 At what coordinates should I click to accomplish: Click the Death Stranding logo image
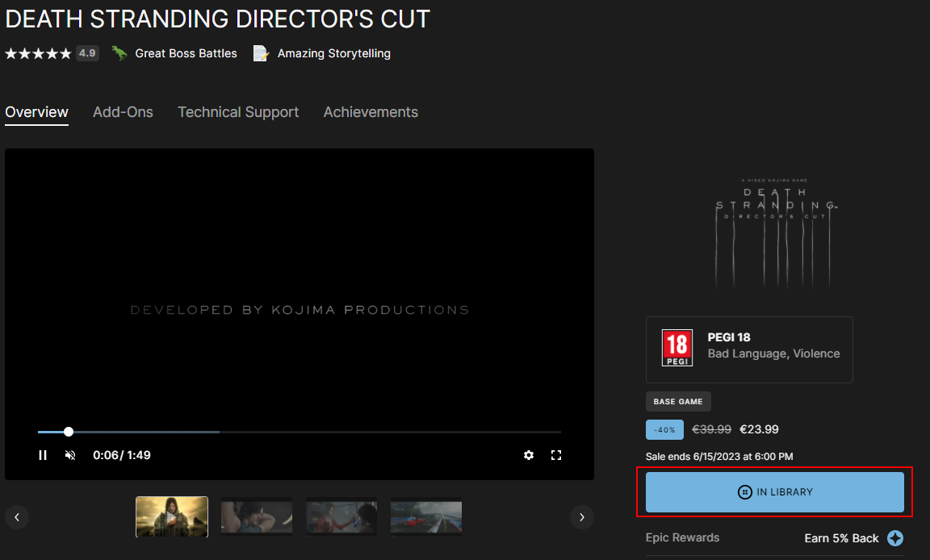[x=775, y=233]
